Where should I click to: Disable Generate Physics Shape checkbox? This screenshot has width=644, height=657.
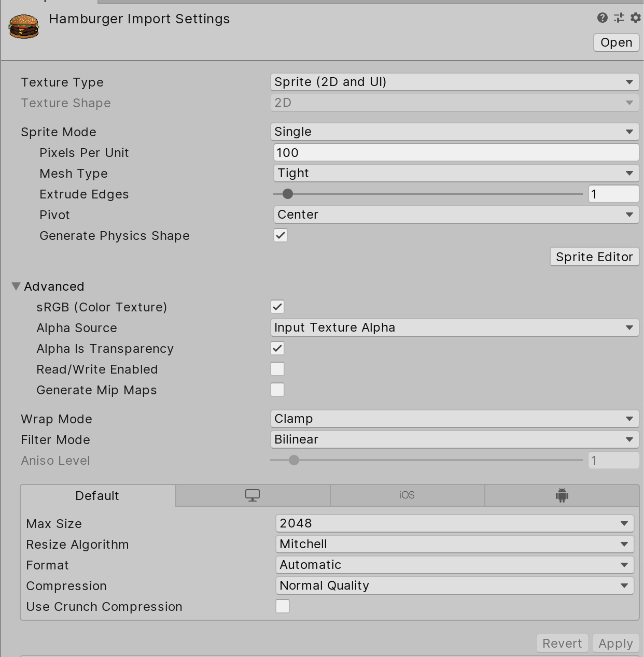click(x=281, y=235)
